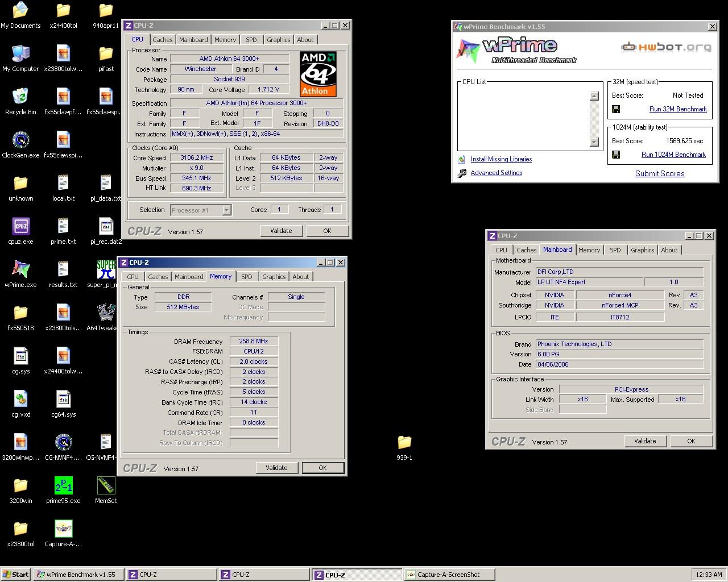Image resolution: width=728 pixels, height=582 pixels.
Task: Click the DRAM Frequency value field
Action: [x=254, y=342]
